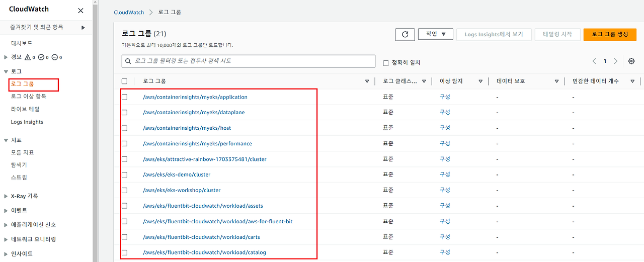Click the 테일링 시작 button

(557, 34)
